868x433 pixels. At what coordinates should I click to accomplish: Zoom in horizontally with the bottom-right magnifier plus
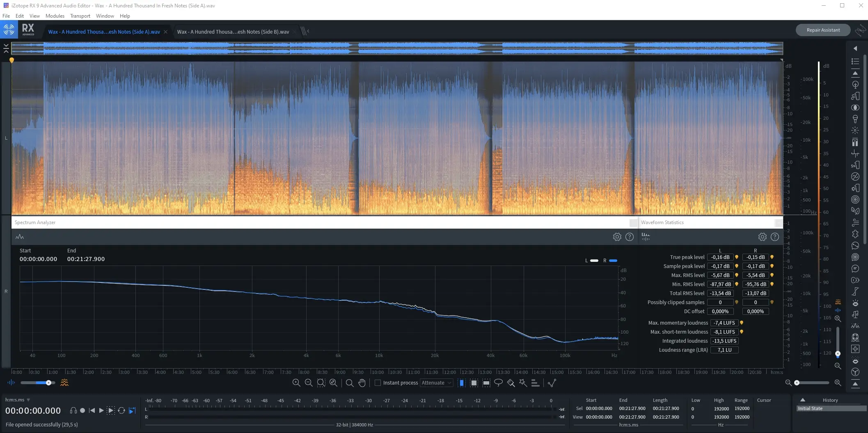[x=838, y=383]
